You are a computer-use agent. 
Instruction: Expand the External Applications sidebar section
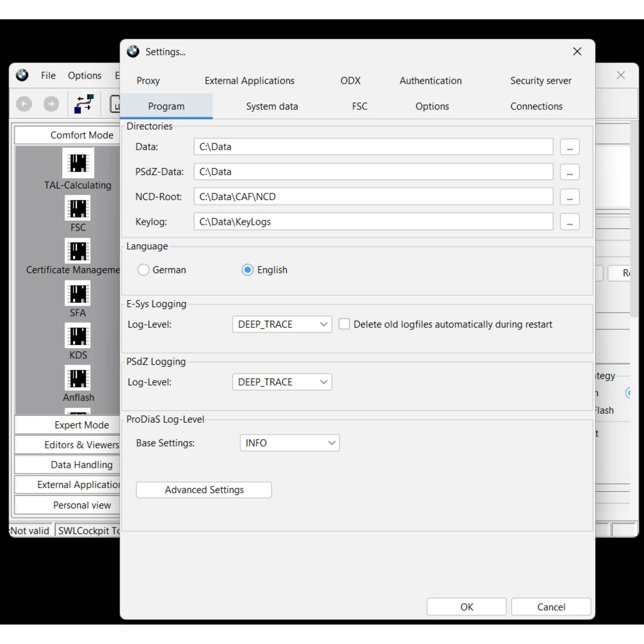(67, 485)
